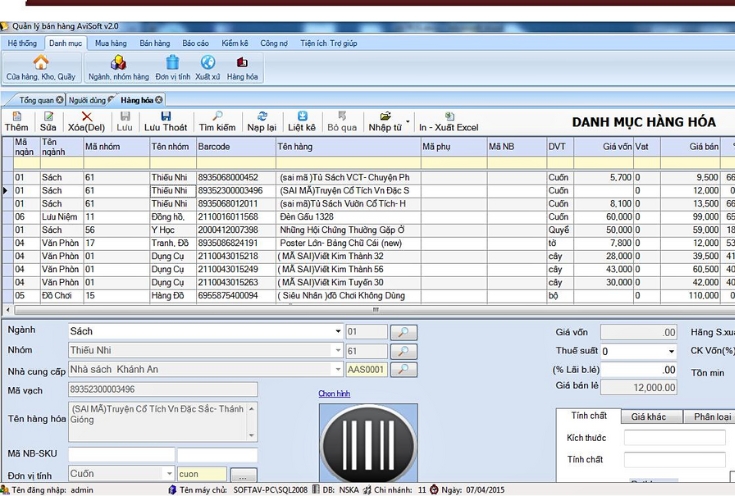Open the Báo cáo menu
Screen dimensions: 735x496
195,43
